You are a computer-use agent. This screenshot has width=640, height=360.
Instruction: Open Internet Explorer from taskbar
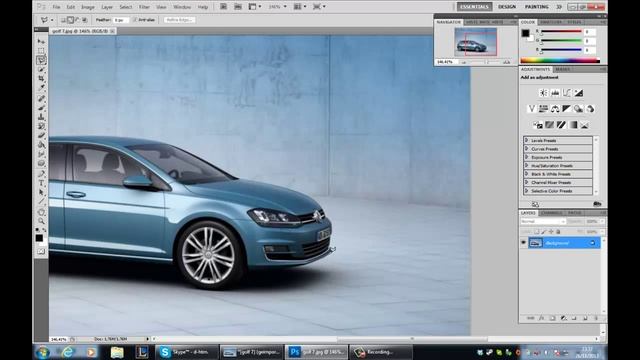click(x=68, y=352)
